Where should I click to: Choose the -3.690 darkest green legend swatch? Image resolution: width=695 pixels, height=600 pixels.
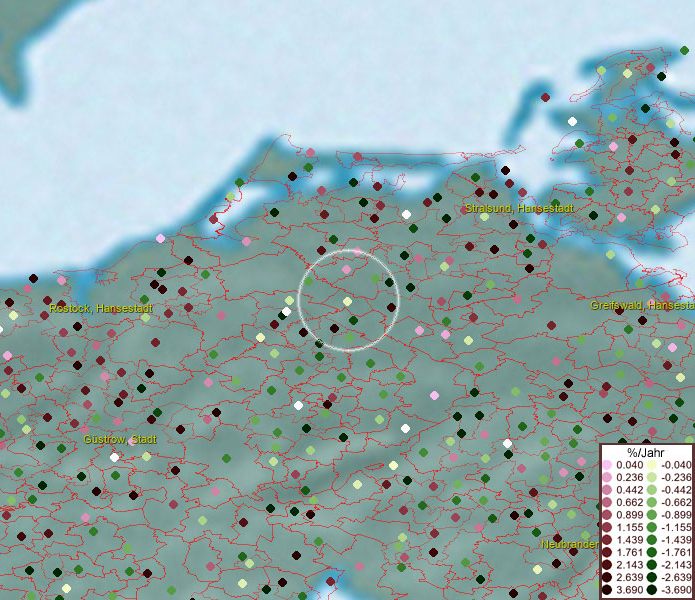point(652,591)
